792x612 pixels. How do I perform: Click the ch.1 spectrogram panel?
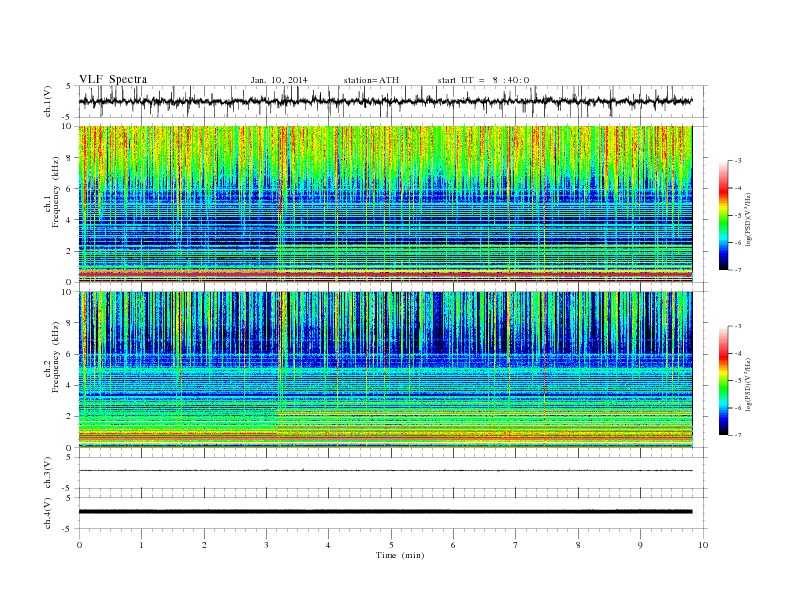pyautogui.click(x=385, y=204)
